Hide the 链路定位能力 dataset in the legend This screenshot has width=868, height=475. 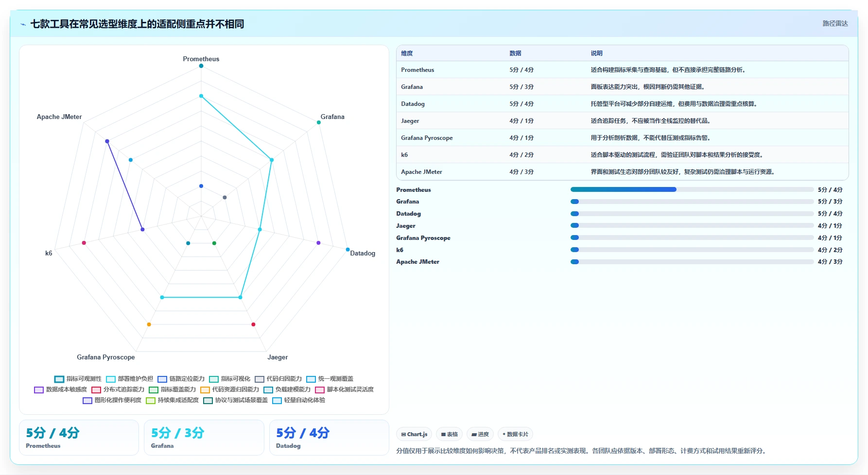(181, 379)
